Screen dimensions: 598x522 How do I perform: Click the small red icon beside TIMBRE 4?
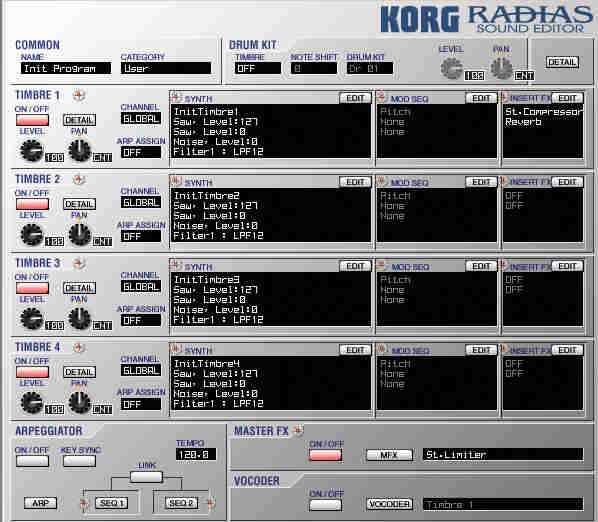pos(79,347)
